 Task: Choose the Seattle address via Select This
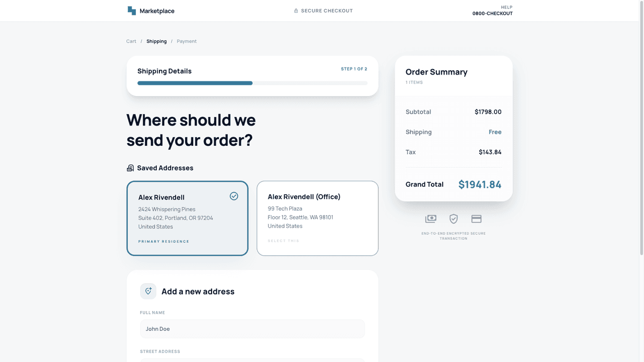click(x=283, y=240)
